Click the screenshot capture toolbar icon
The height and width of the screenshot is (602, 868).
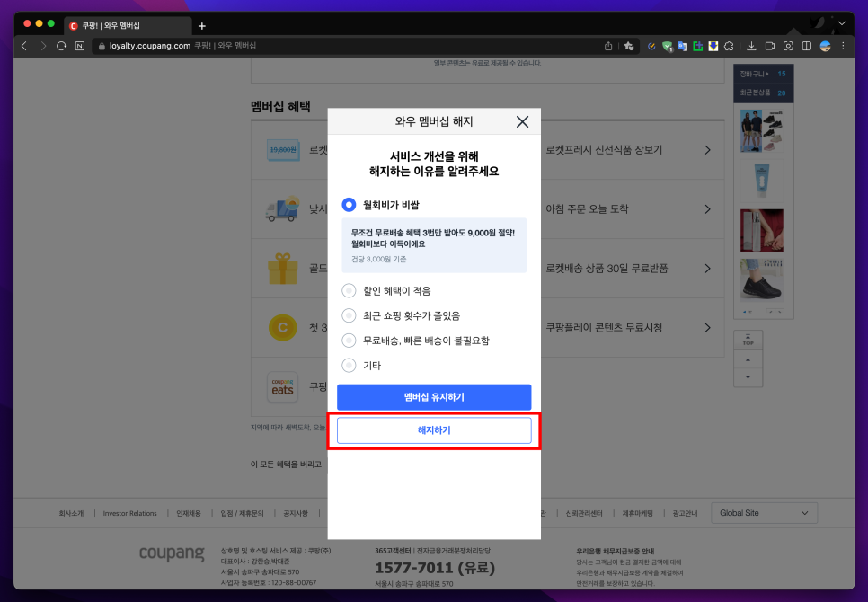point(788,46)
